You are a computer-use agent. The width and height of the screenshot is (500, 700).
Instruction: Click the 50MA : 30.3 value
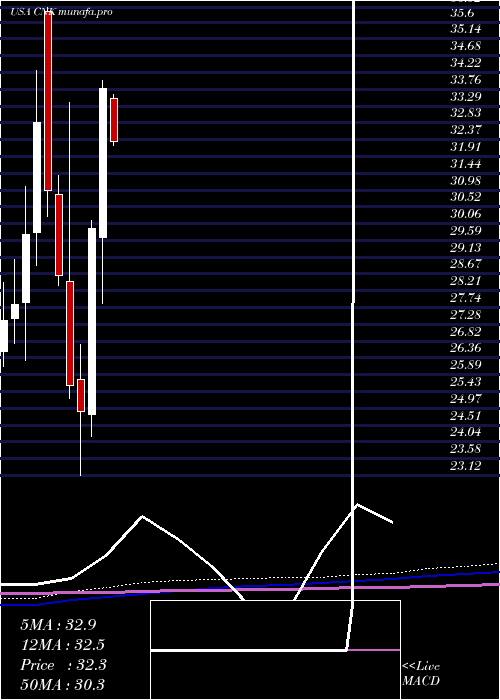[x=63, y=685]
